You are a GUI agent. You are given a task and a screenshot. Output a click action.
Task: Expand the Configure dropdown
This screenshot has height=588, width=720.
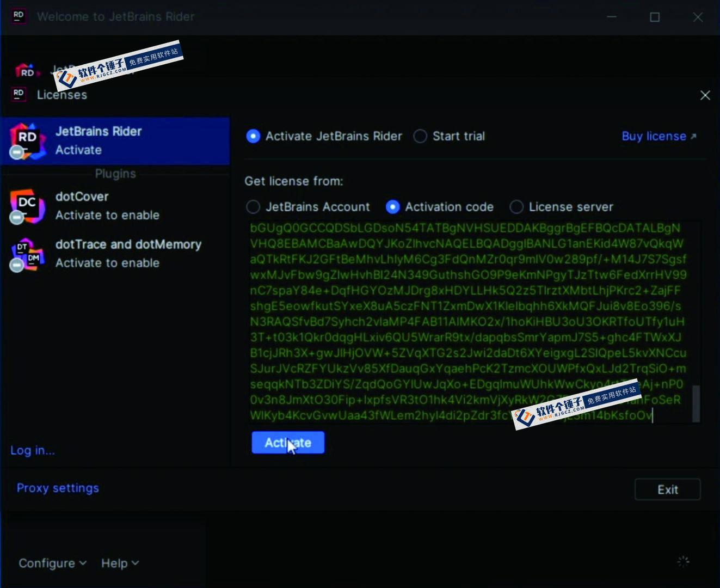tap(53, 563)
